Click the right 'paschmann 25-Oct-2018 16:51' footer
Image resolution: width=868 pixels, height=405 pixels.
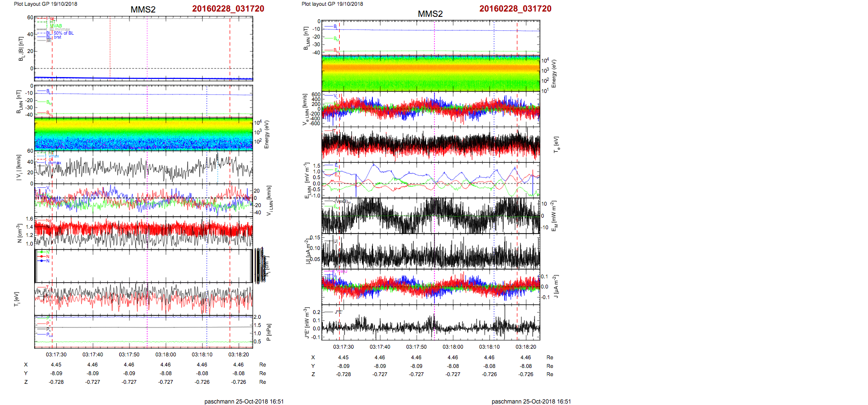pyautogui.click(x=531, y=401)
